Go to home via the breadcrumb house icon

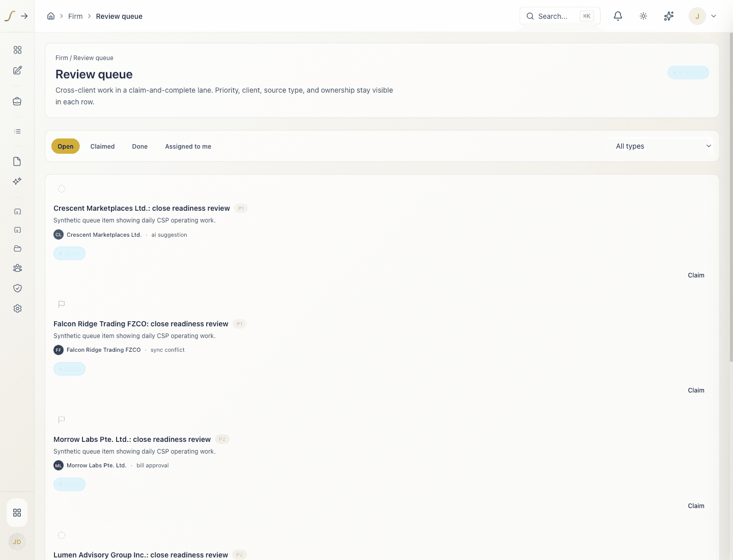51,16
